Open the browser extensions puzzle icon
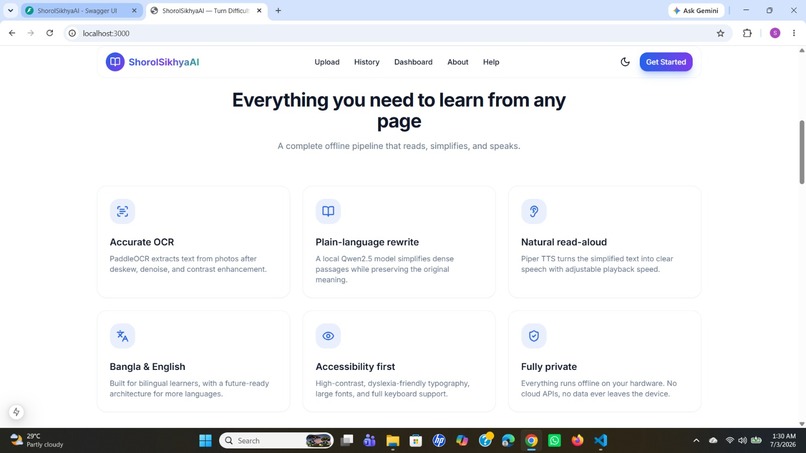Screen dimensions: 806x453 (747, 33)
